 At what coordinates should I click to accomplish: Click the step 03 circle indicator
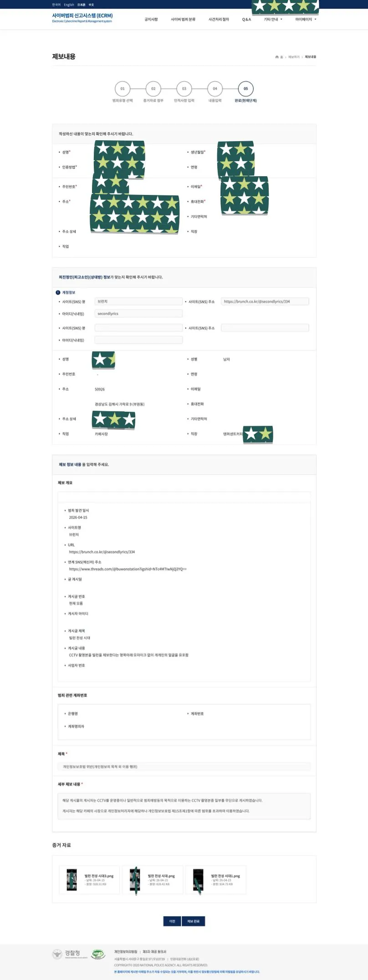coord(184,89)
